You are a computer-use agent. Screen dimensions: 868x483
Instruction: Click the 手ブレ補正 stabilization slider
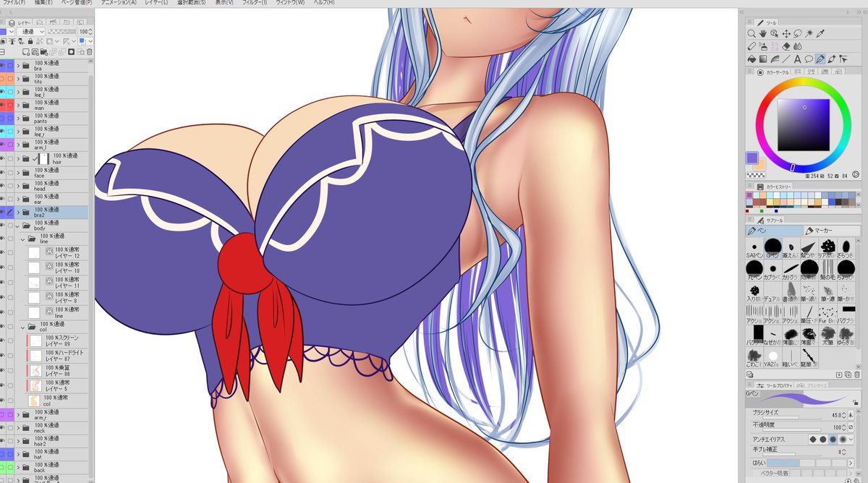point(792,454)
